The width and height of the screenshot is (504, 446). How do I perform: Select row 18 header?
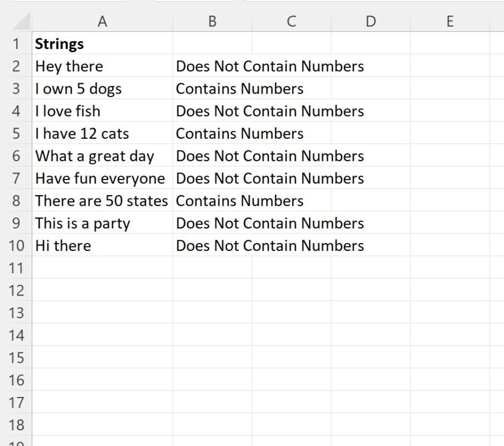(16, 424)
